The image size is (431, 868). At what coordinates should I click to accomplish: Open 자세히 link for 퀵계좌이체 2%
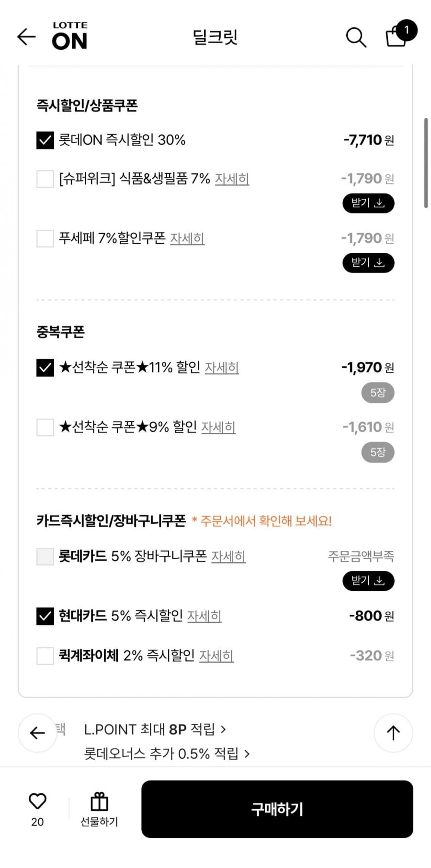pyautogui.click(x=216, y=655)
